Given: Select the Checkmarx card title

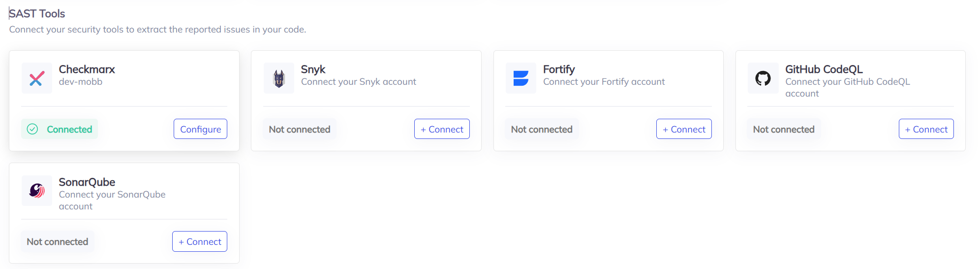Looking at the screenshot, I should coord(87,69).
